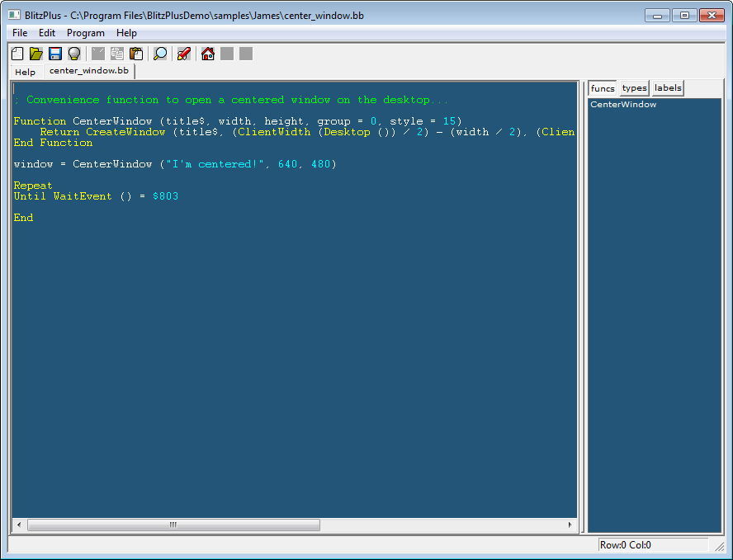
Task: Click the light bulb toolbar icon
Action: click(x=74, y=54)
